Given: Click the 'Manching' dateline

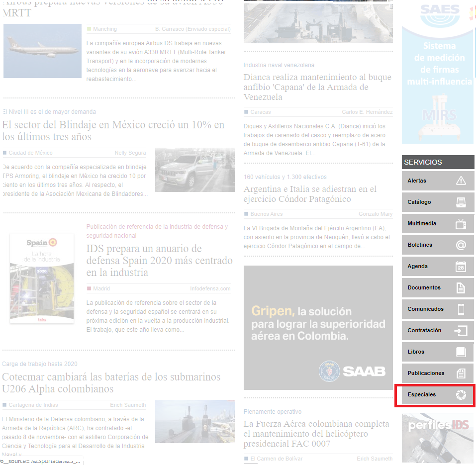Looking at the screenshot, I should pyautogui.click(x=105, y=29).
